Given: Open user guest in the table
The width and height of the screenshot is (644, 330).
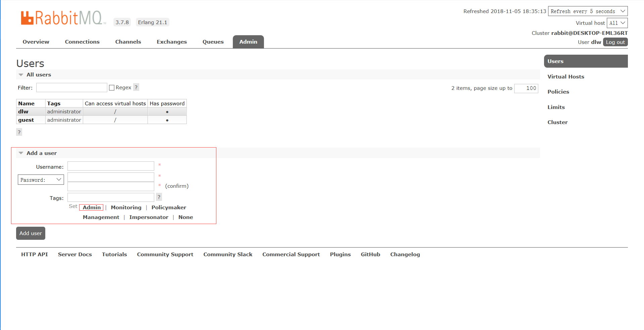Looking at the screenshot, I should point(26,120).
